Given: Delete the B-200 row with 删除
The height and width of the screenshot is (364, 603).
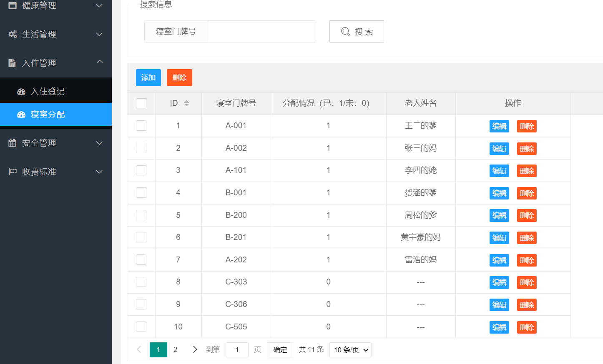Looking at the screenshot, I should (527, 215).
